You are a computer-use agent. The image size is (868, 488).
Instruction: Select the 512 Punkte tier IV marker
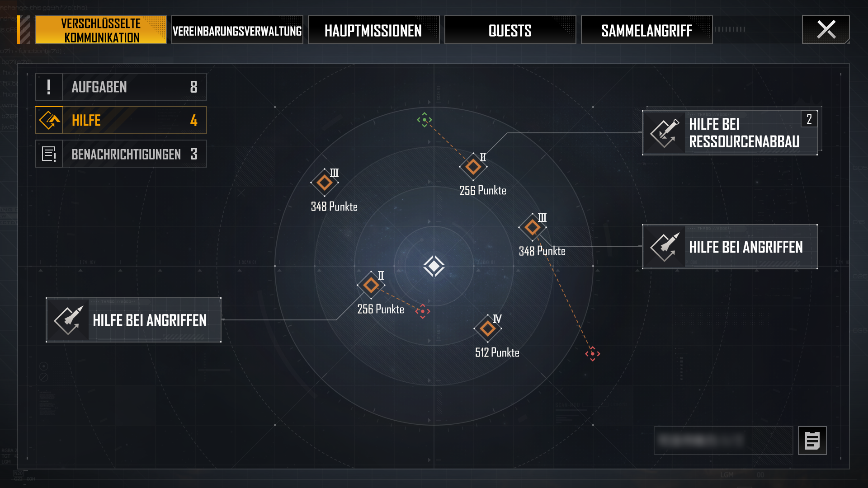(x=487, y=328)
